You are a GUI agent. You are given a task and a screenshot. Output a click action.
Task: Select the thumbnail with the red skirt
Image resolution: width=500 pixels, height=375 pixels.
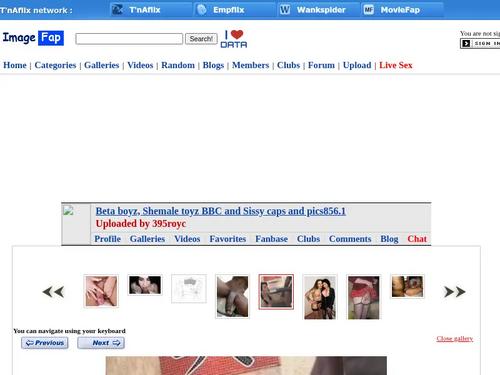[x=364, y=297]
